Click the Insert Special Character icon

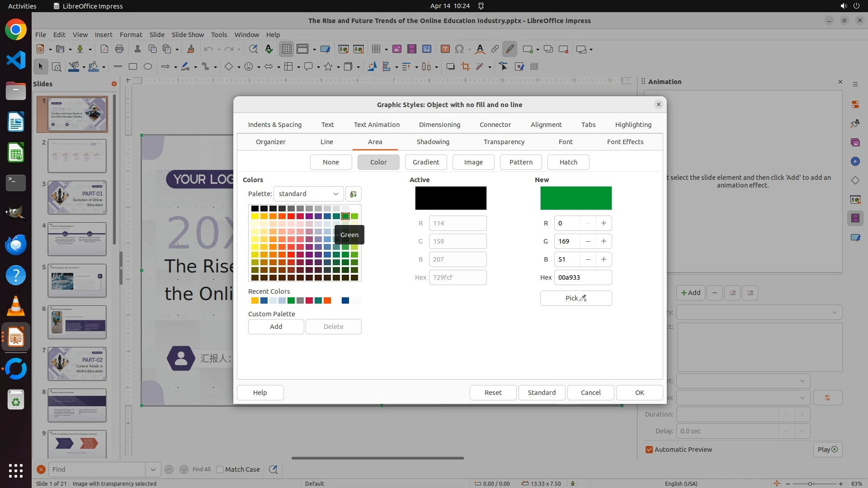pos(459,49)
